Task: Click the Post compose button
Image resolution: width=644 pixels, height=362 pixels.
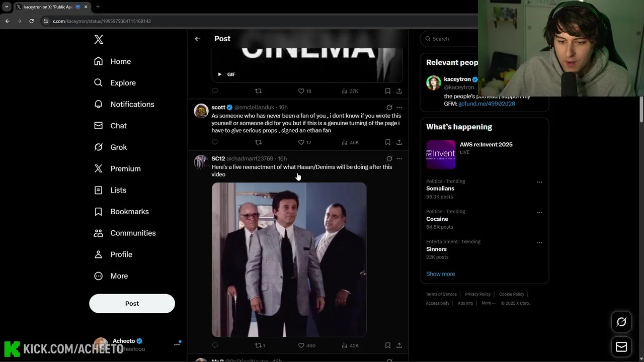Action: 132,304
